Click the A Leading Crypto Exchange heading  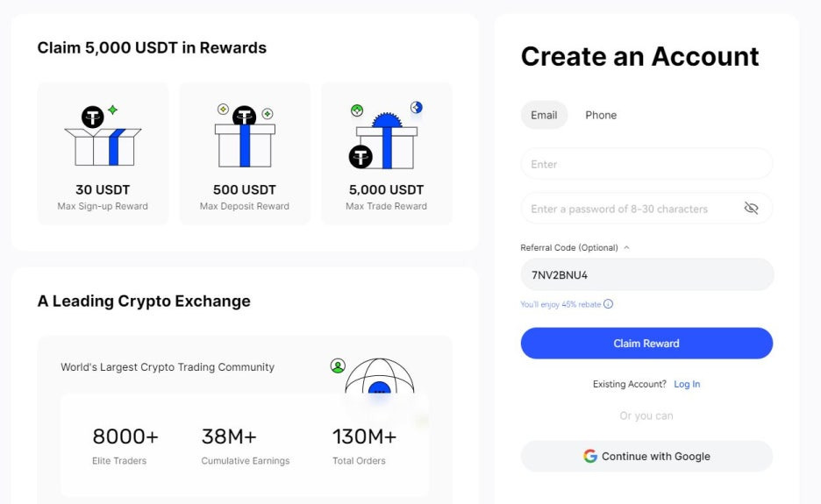tap(144, 301)
